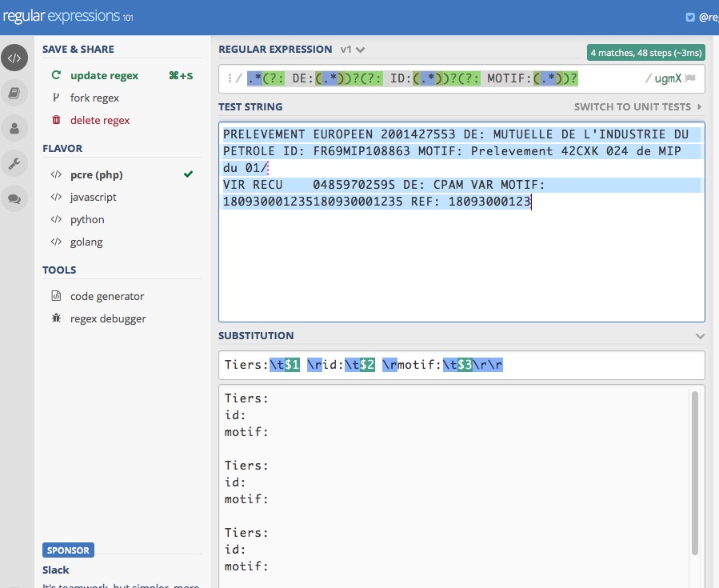Click the code icon beside pcre (php)
The image size is (719, 588).
pyautogui.click(x=56, y=174)
